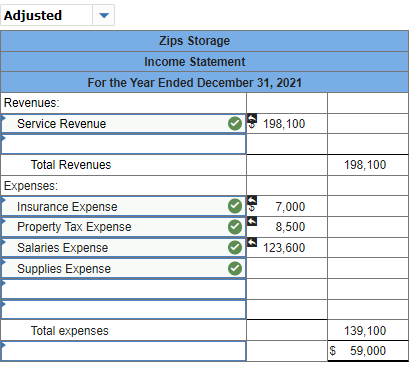The height and width of the screenshot is (365, 411).
Task: Select the Service Revenue amount 198,100
Action: pos(284,124)
